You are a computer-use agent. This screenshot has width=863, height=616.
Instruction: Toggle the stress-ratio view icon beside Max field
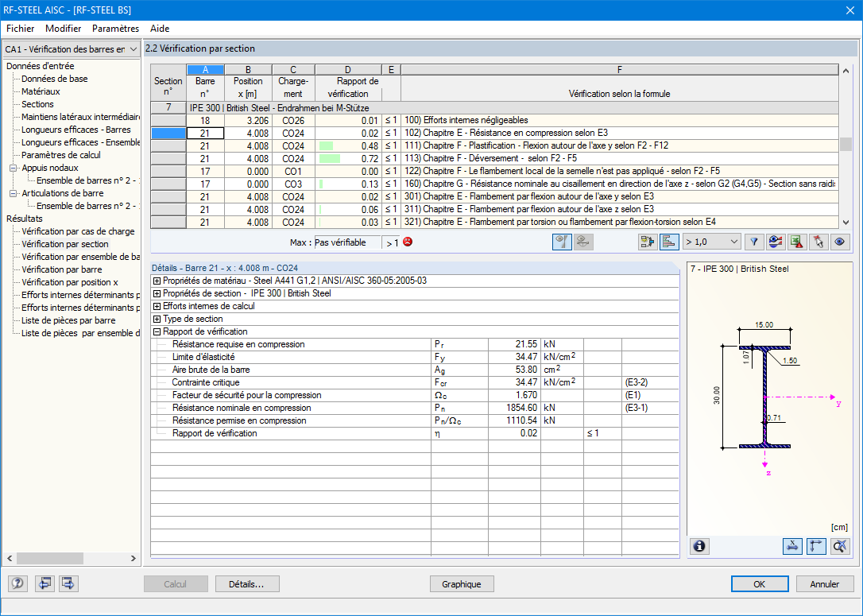561,242
